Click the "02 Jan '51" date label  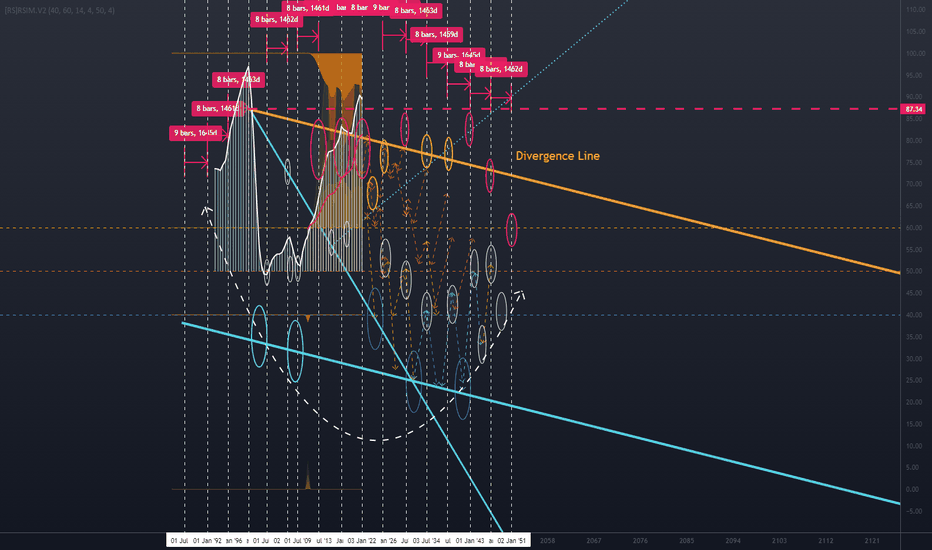point(511,540)
